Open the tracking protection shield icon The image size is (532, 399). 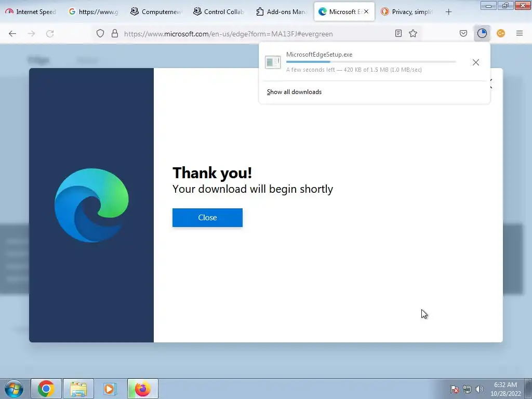pos(100,34)
